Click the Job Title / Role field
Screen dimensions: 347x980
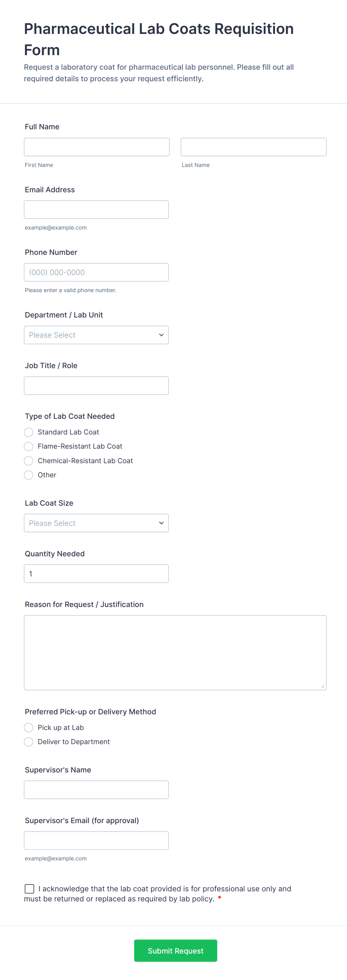pyautogui.click(x=96, y=386)
